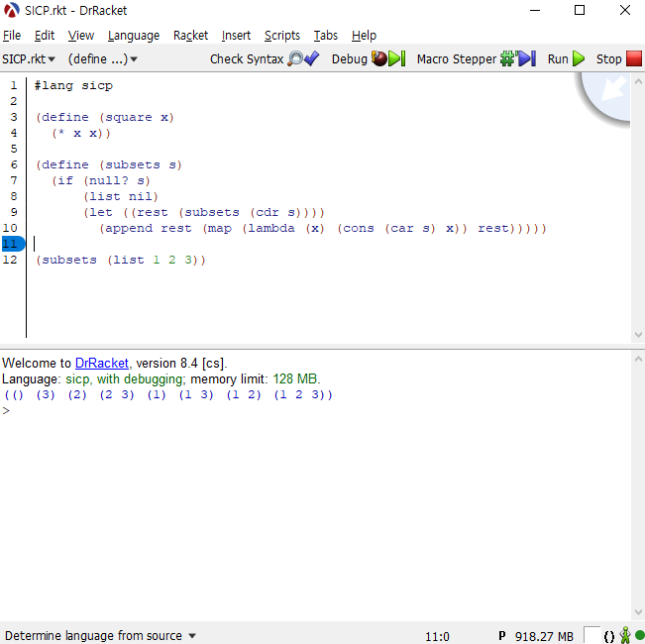The width and height of the screenshot is (645, 644).
Task: Toggle the empty box in status bar
Action: tap(591, 635)
